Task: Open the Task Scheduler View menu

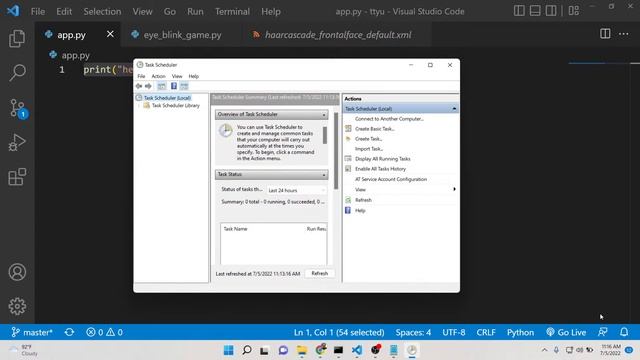Action: click(177, 76)
